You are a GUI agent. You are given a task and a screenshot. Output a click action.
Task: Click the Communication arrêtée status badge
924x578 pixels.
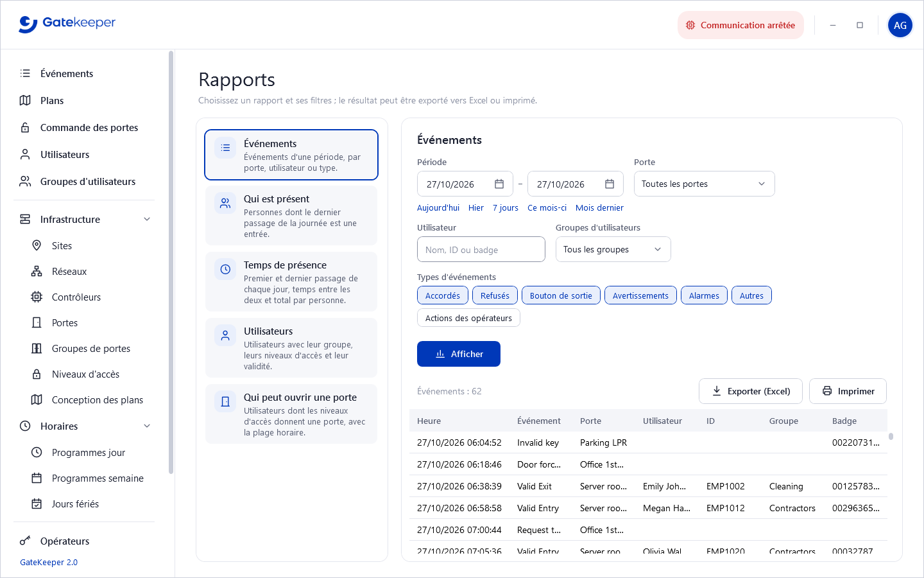(x=740, y=25)
